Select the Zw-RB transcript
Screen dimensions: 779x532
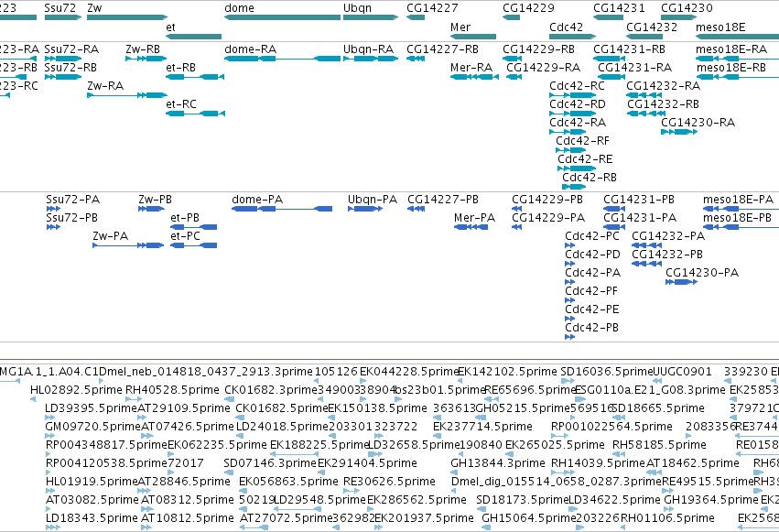pos(146,59)
